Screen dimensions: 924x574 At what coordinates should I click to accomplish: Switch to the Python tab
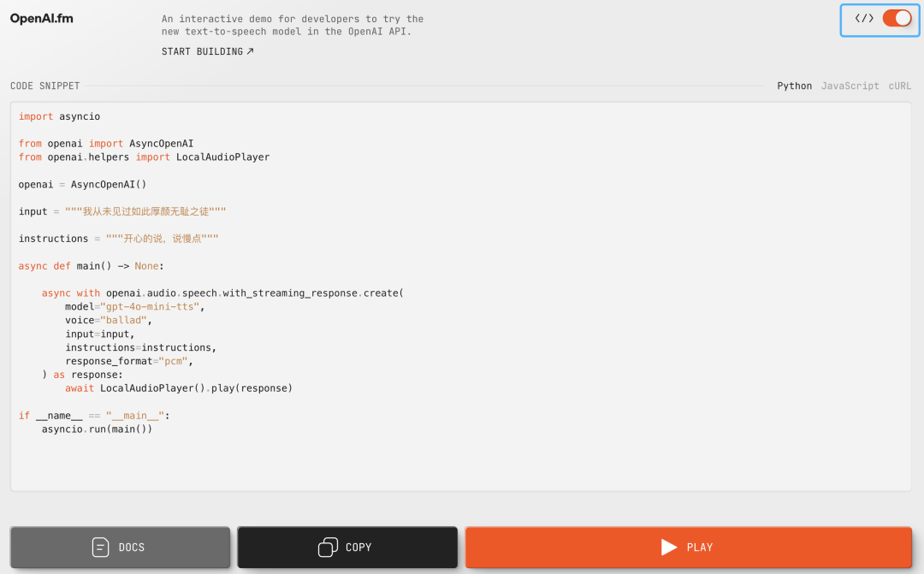(794, 86)
